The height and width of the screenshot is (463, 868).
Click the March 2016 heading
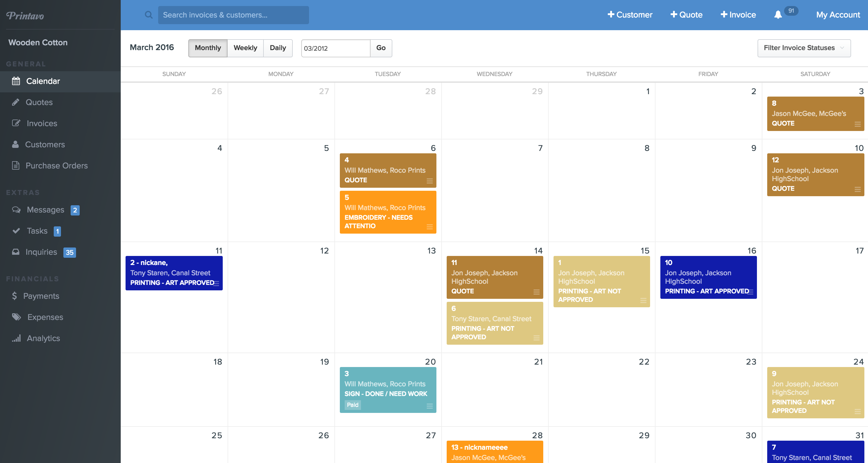(152, 47)
